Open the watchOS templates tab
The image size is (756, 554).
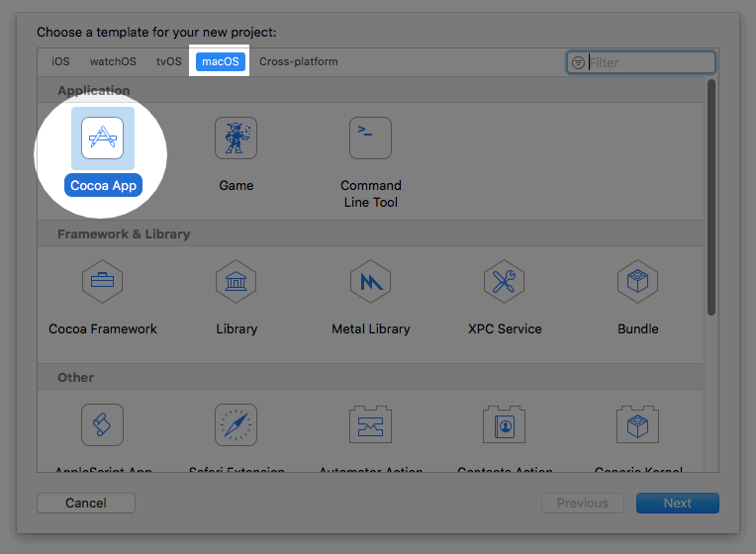(x=113, y=61)
